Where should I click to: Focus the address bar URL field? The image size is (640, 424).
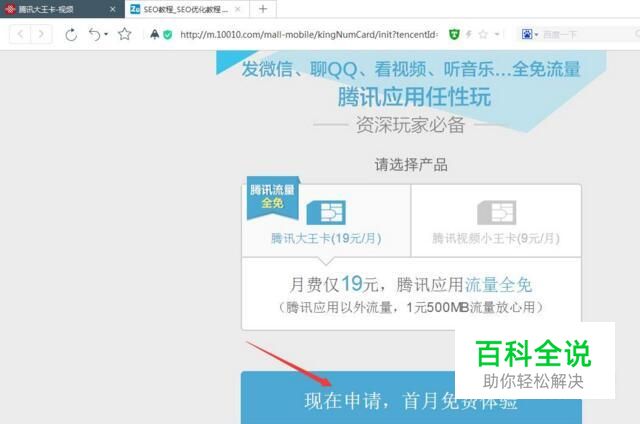click(x=309, y=35)
